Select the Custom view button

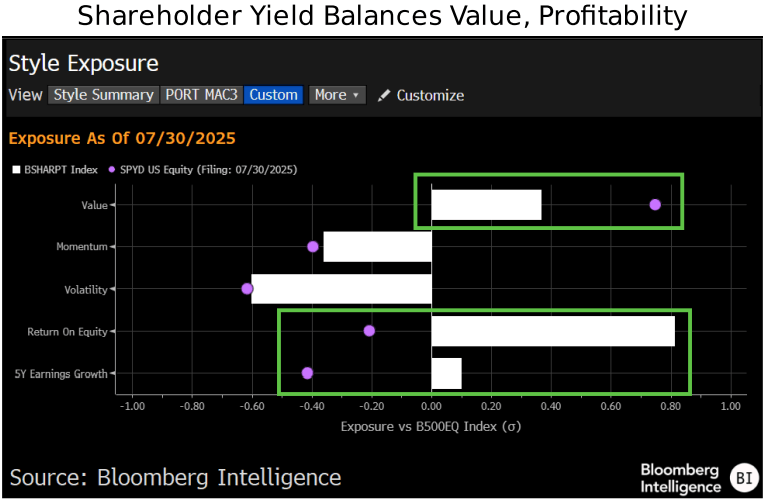tap(274, 95)
